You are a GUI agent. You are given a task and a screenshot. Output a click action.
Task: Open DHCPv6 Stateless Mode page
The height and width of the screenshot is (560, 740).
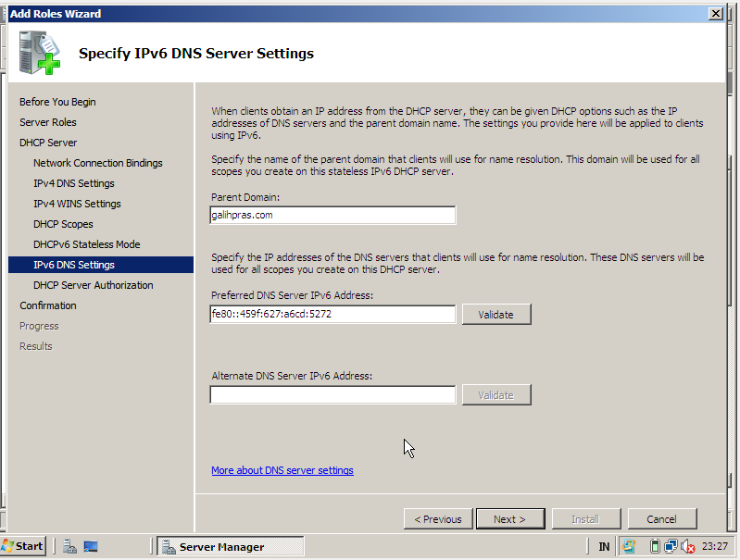tap(87, 244)
